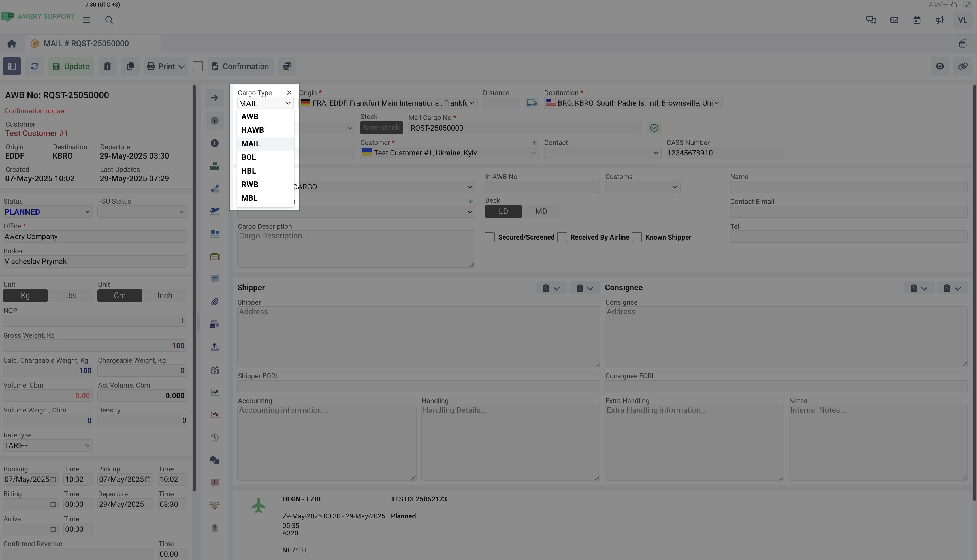Image resolution: width=977 pixels, height=560 pixels.
Task: Click the airplane flights sidebar icon
Action: 215,211
